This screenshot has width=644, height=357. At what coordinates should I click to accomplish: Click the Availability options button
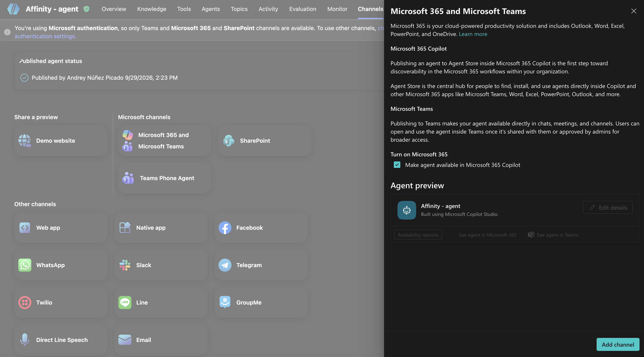tap(418, 235)
